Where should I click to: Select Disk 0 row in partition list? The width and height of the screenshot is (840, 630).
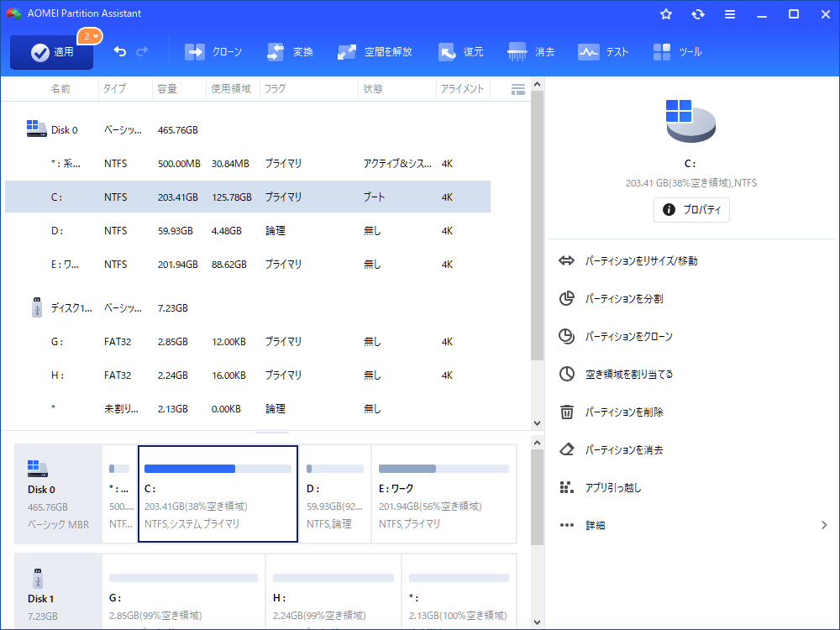tap(248, 130)
